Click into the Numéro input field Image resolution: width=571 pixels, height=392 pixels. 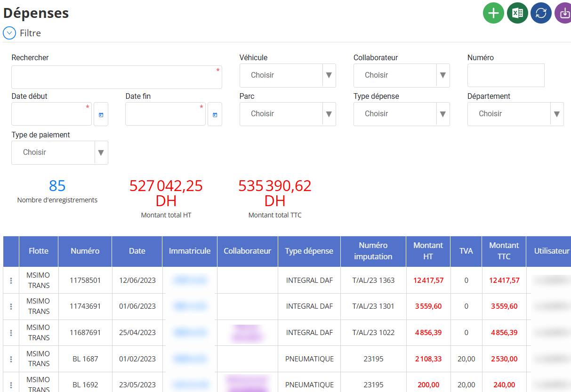[x=506, y=75]
